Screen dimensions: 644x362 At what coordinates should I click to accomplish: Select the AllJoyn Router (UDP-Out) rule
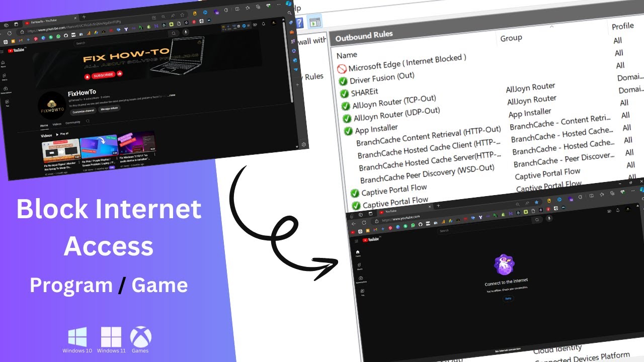[396, 114]
